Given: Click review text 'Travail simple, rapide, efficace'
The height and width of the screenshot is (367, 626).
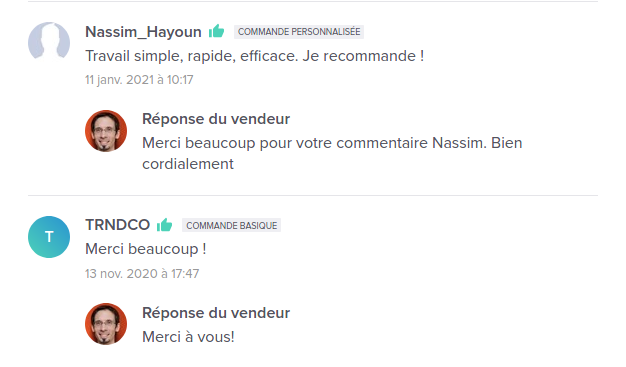Looking at the screenshot, I should pyautogui.click(x=192, y=56).
